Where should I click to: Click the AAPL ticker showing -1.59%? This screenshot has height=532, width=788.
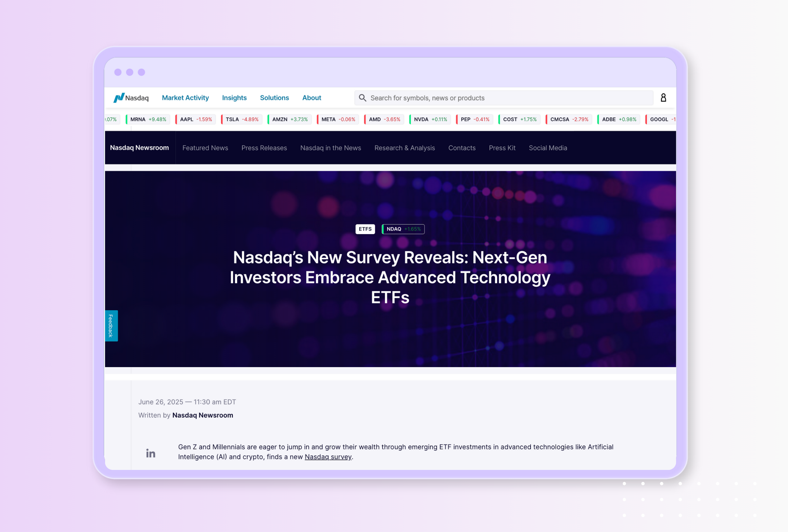[195, 119]
